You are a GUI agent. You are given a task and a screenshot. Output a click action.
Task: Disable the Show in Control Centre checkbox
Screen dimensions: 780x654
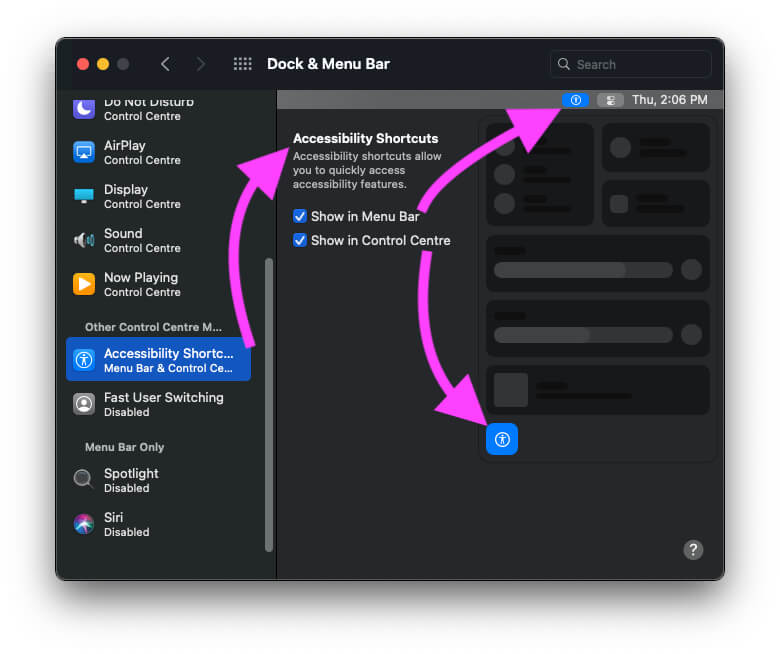pos(300,240)
